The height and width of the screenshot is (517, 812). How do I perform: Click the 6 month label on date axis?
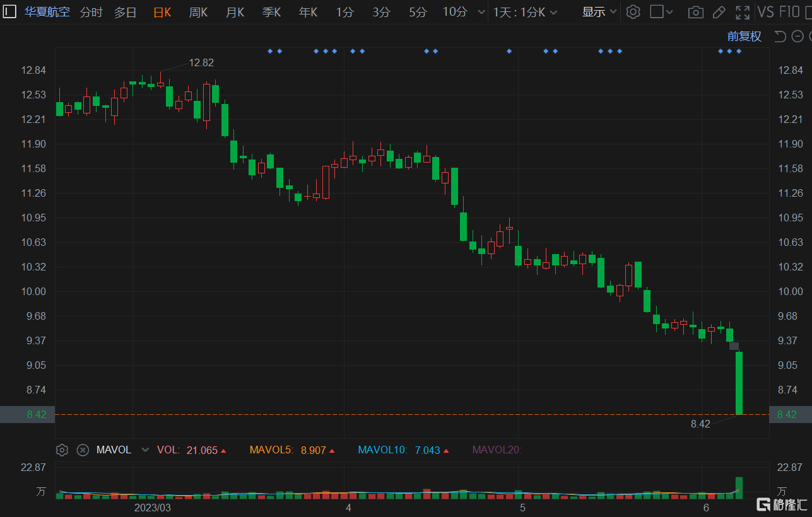point(706,508)
